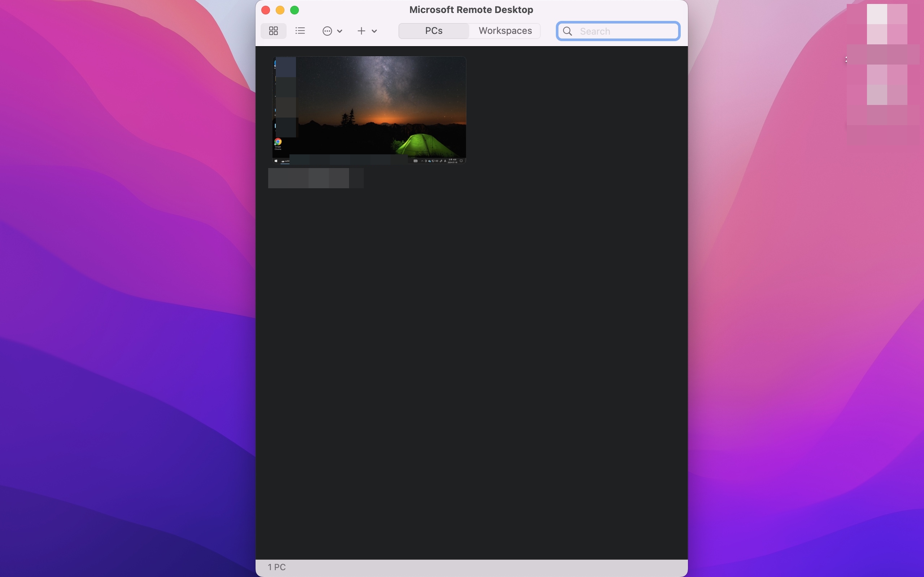This screenshot has width=924, height=577.
Task: Click the Microsoft Remote Desktop title text
Action: 471,10
